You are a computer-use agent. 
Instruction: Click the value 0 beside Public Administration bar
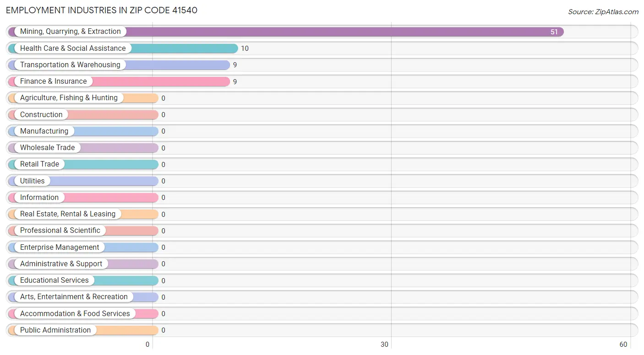coord(164,330)
